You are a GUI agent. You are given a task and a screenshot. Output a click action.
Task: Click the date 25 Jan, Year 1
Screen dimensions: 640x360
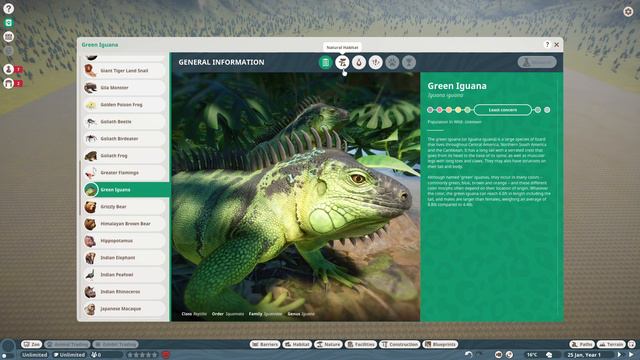[x=584, y=355]
